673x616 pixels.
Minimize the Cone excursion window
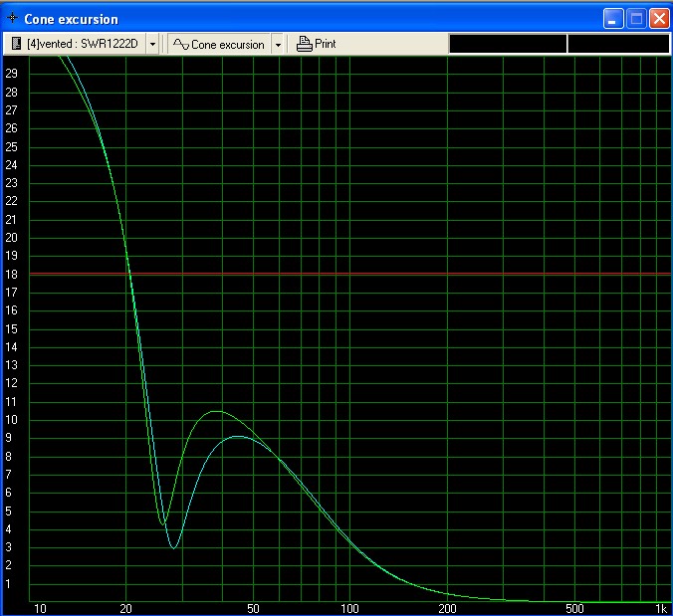(613, 19)
